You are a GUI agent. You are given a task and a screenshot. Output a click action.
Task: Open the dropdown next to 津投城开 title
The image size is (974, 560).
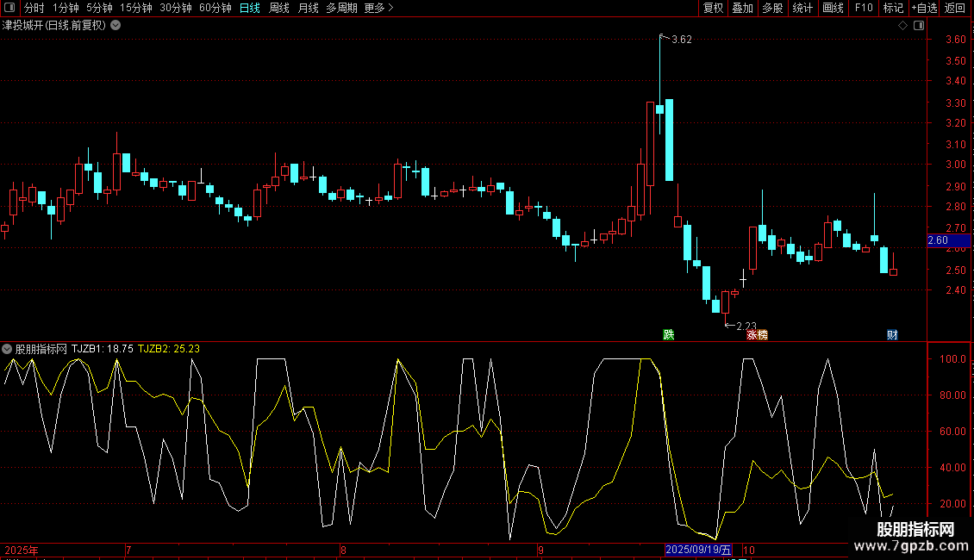click(x=116, y=26)
